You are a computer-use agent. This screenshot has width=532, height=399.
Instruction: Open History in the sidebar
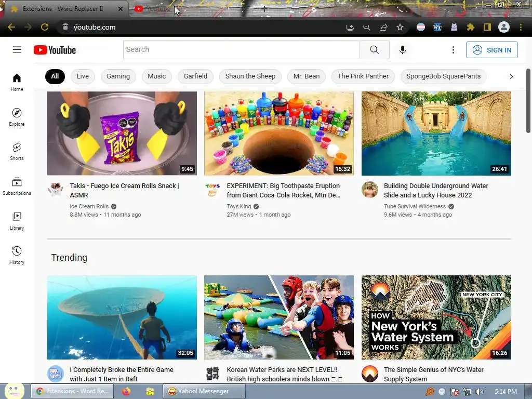17,256
